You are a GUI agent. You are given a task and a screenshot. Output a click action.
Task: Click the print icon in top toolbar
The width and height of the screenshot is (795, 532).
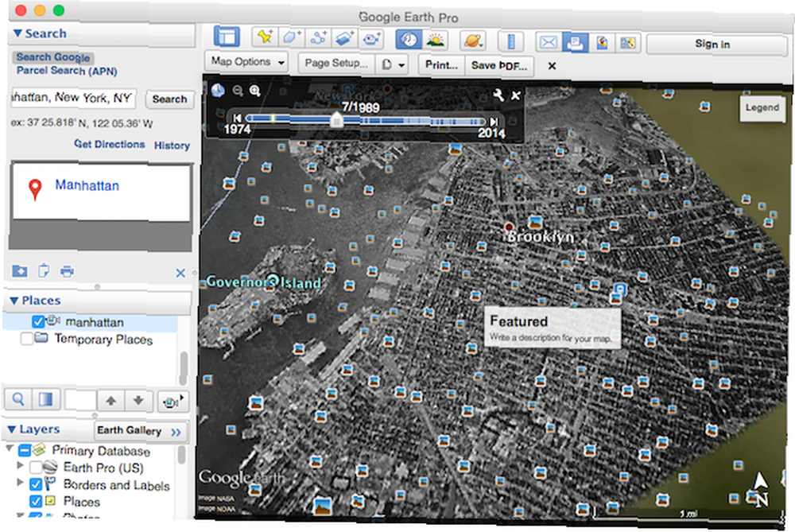[x=576, y=42]
